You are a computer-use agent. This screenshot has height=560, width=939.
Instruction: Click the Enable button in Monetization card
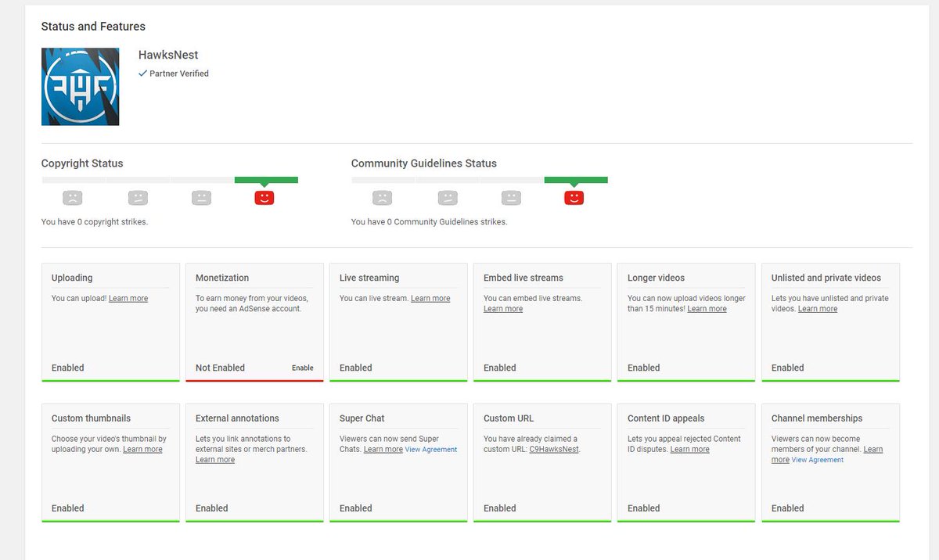303,368
